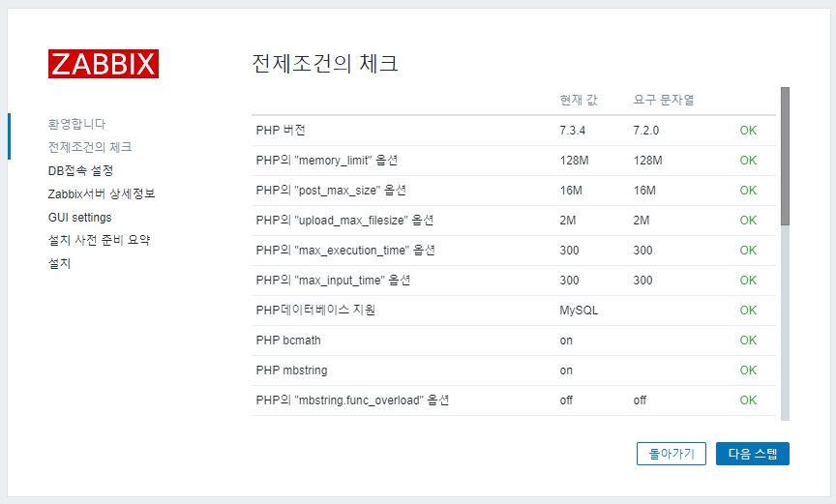The width and height of the screenshot is (836, 504).
Task: Click the 전제조건의 체크 page heading
Action: [325, 64]
